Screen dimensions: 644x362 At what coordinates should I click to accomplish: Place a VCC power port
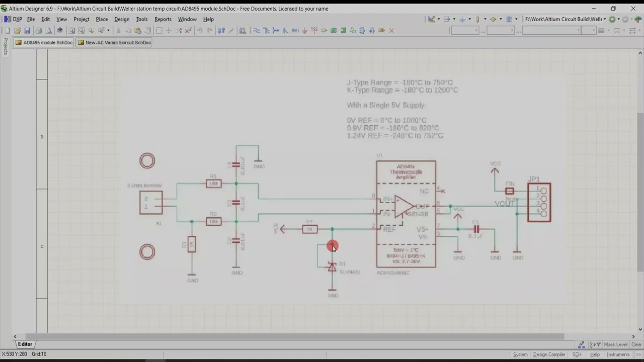click(314, 31)
